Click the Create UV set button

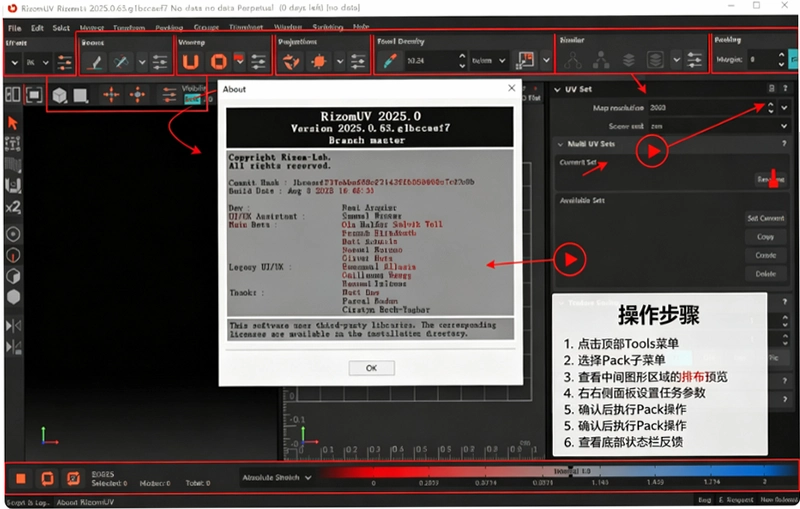(765, 255)
